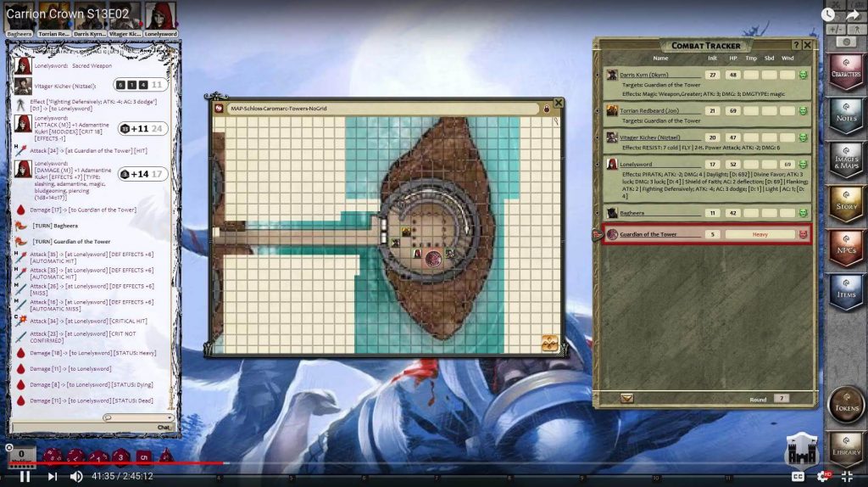
Task: Pause the video playback
Action: (25, 477)
